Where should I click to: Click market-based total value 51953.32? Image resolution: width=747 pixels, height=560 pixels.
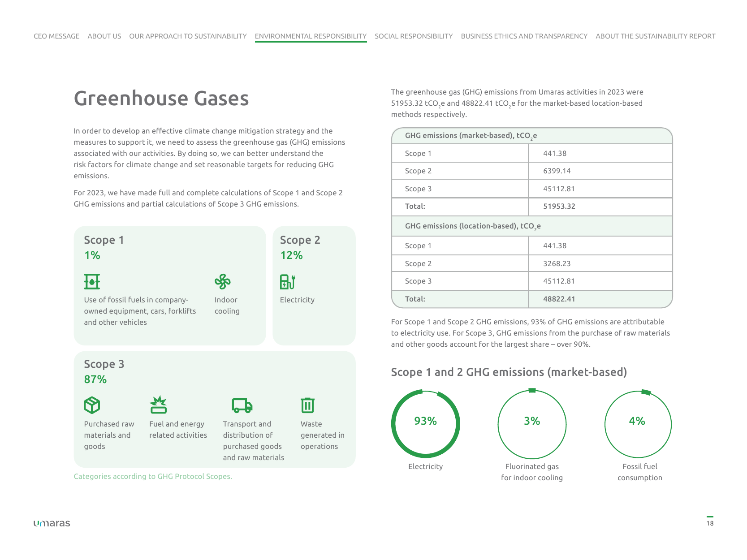tap(559, 207)
